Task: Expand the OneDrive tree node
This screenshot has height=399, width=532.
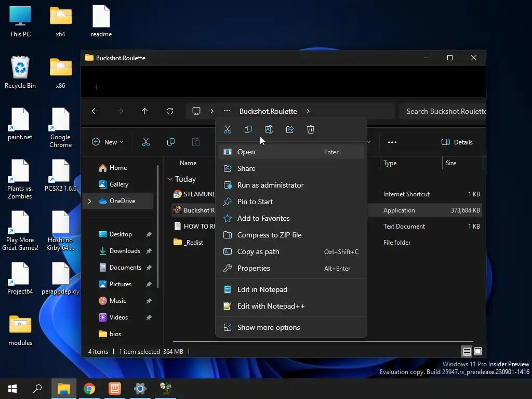Action: [89, 201]
